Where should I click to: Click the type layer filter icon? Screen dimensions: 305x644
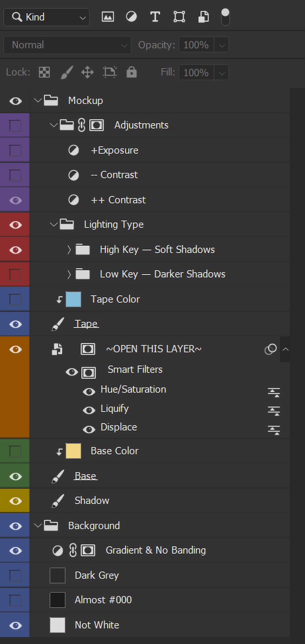pyautogui.click(x=155, y=17)
